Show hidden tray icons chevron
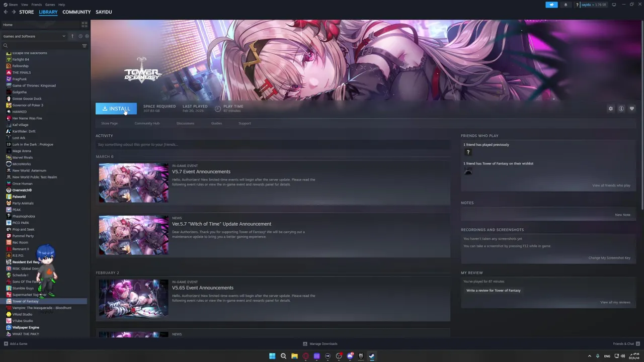Viewport: 644px width, 362px height. (590, 356)
